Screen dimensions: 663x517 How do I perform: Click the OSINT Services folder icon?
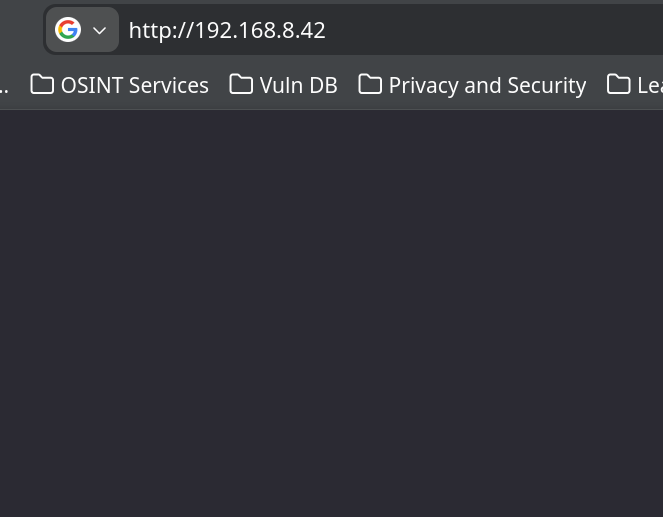(42, 85)
